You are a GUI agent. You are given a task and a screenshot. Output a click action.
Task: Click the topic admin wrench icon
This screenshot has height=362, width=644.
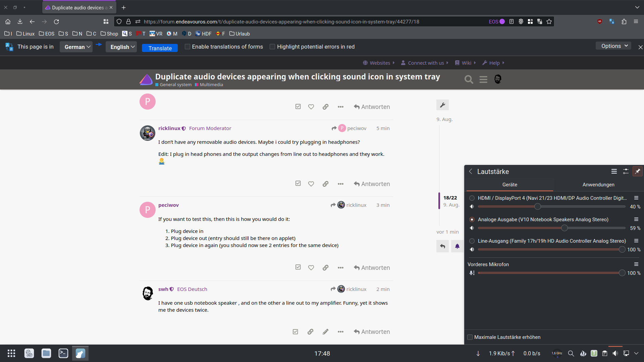[x=442, y=105]
